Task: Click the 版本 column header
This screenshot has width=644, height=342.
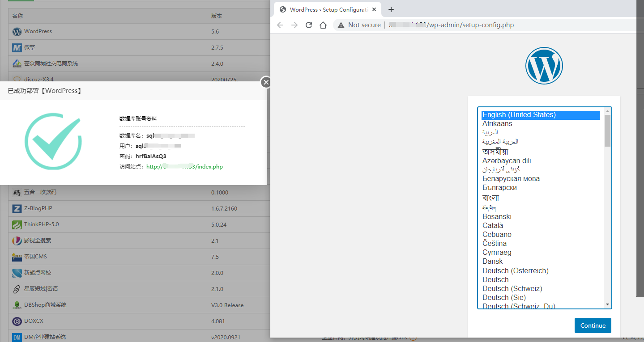Action: tap(217, 16)
